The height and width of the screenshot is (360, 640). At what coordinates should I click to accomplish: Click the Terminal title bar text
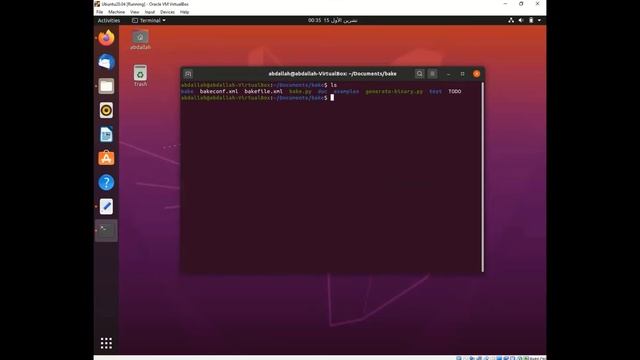(332, 74)
